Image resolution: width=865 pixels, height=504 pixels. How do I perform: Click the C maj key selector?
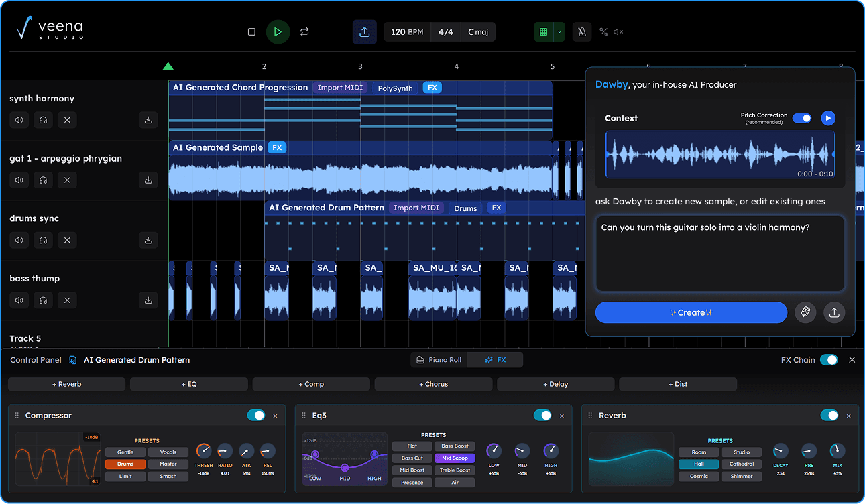pyautogui.click(x=478, y=31)
